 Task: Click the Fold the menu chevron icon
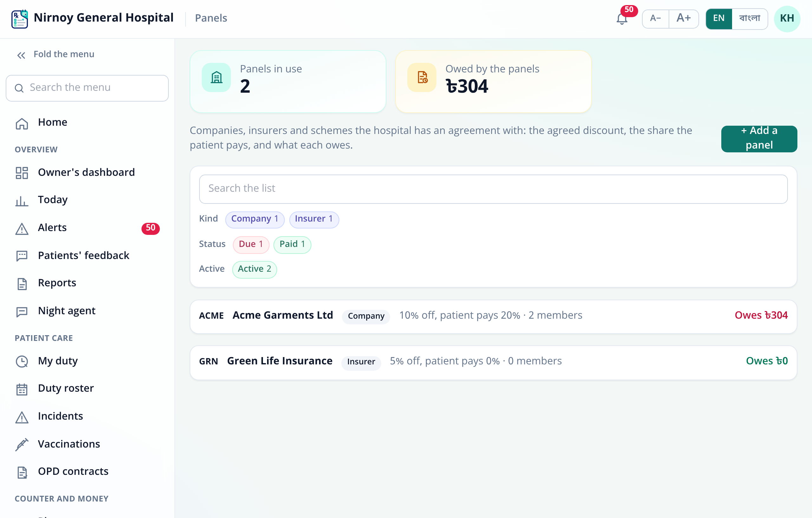pos(21,55)
